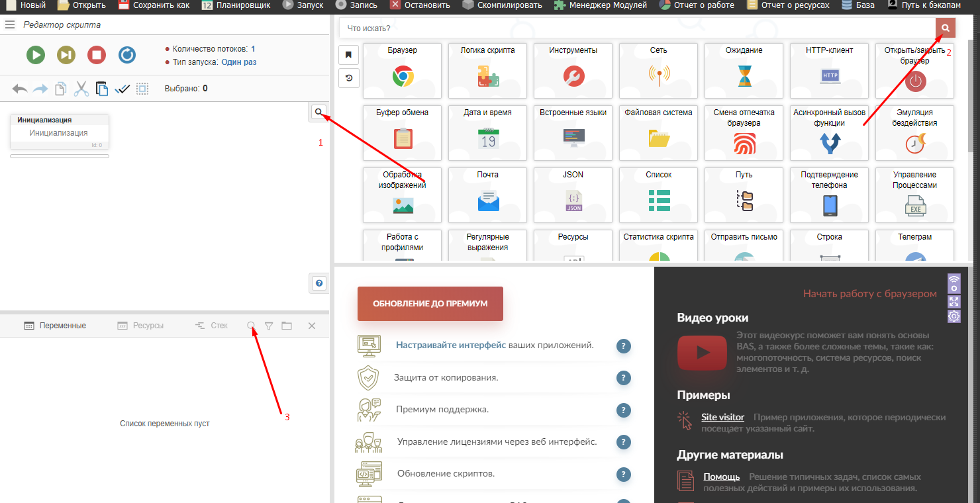Click the red search button in actions panel
The image size is (980, 503).
[x=945, y=28]
